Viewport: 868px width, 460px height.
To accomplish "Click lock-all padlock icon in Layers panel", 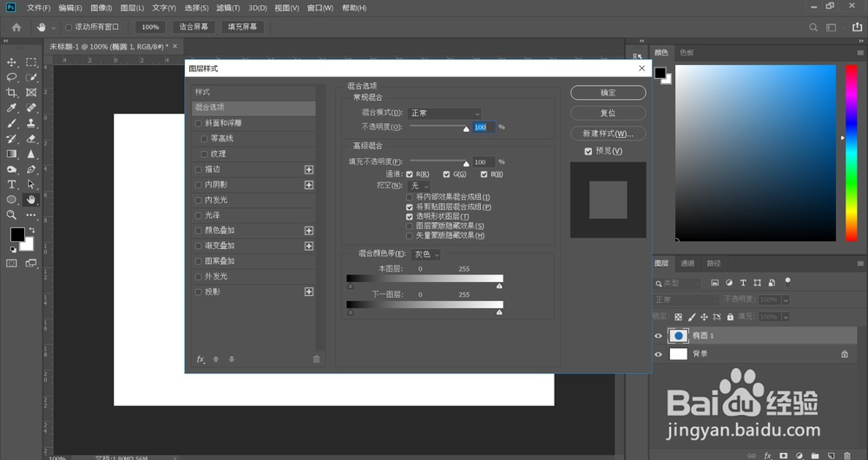I will pyautogui.click(x=730, y=317).
